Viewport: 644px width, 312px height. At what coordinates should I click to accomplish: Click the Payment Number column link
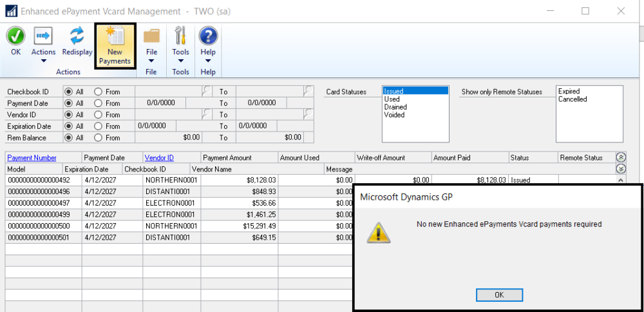pyautogui.click(x=32, y=158)
